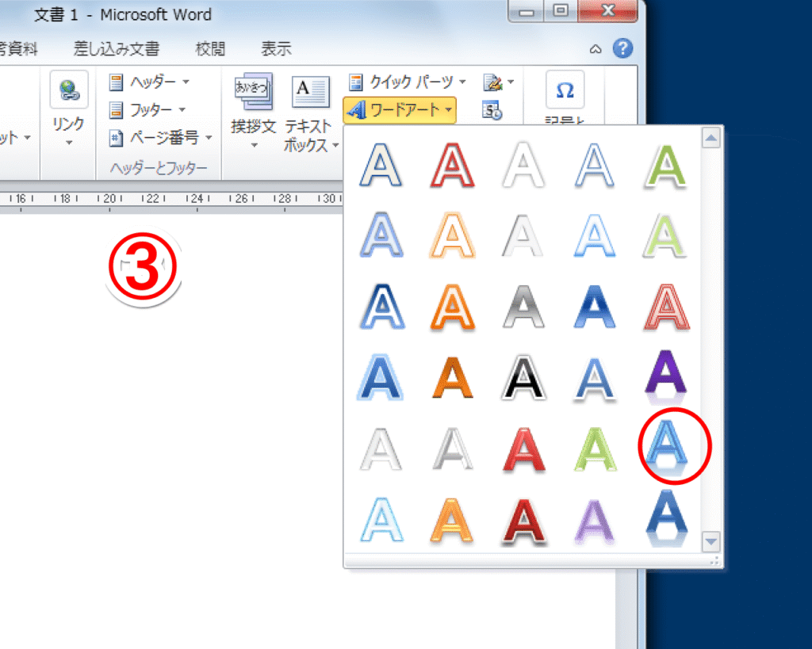Click the date and time icon
Viewport: 812px width, 649px height.
pos(492,110)
